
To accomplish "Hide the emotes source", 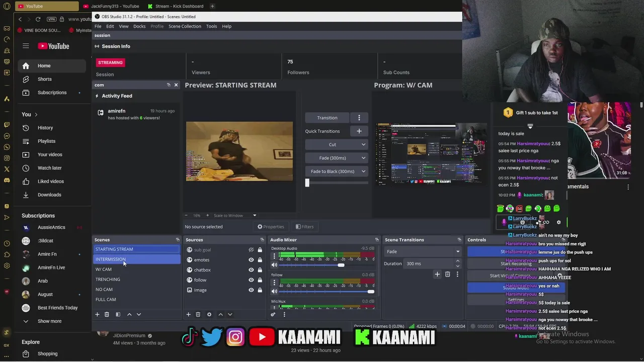I will point(251,260).
